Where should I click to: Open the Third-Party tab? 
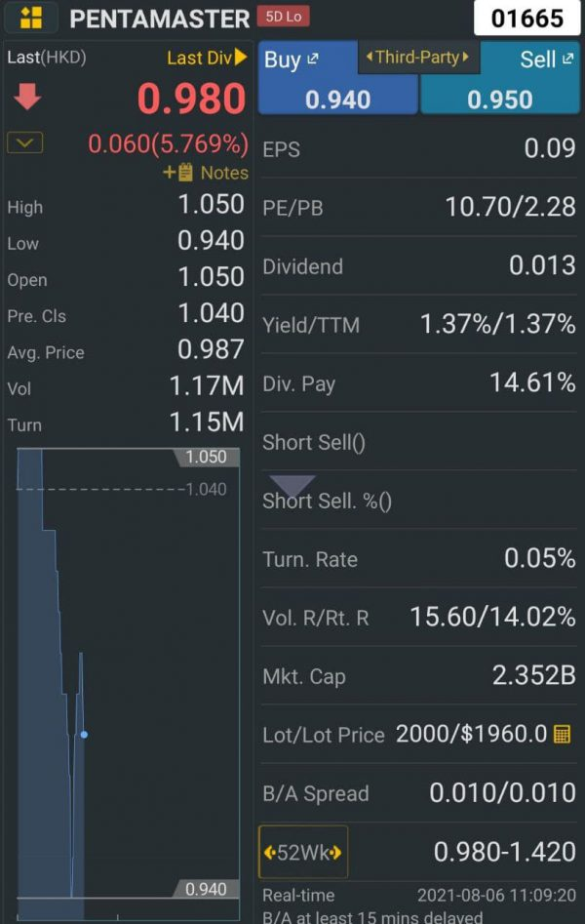point(418,58)
